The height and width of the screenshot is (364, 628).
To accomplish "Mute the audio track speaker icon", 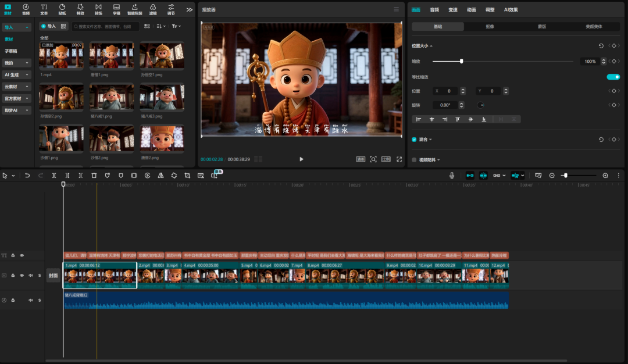I will point(30,300).
